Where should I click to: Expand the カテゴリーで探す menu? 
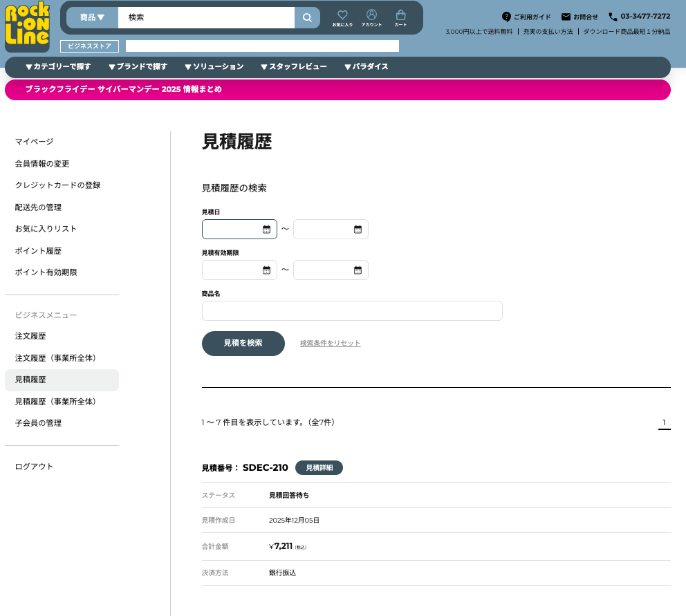(58, 67)
